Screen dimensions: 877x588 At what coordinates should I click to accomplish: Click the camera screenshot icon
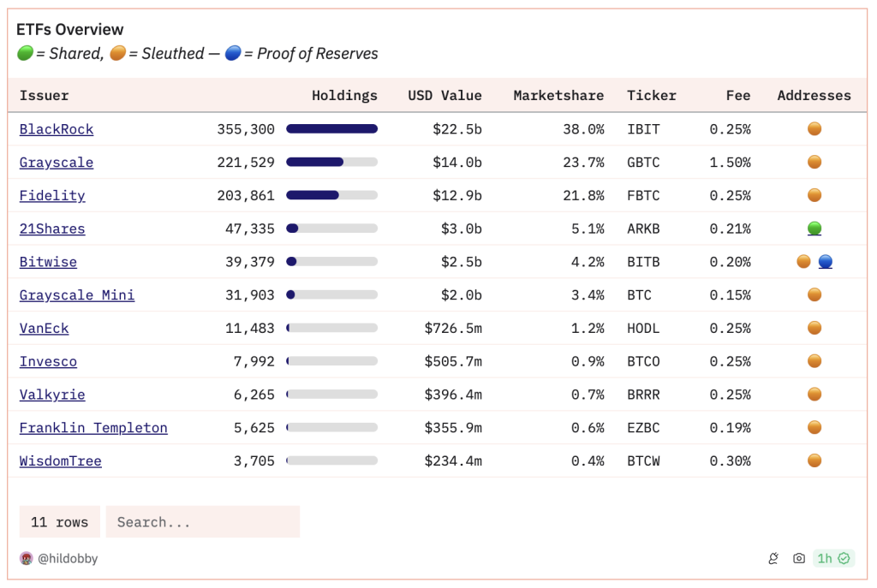(x=798, y=559)
